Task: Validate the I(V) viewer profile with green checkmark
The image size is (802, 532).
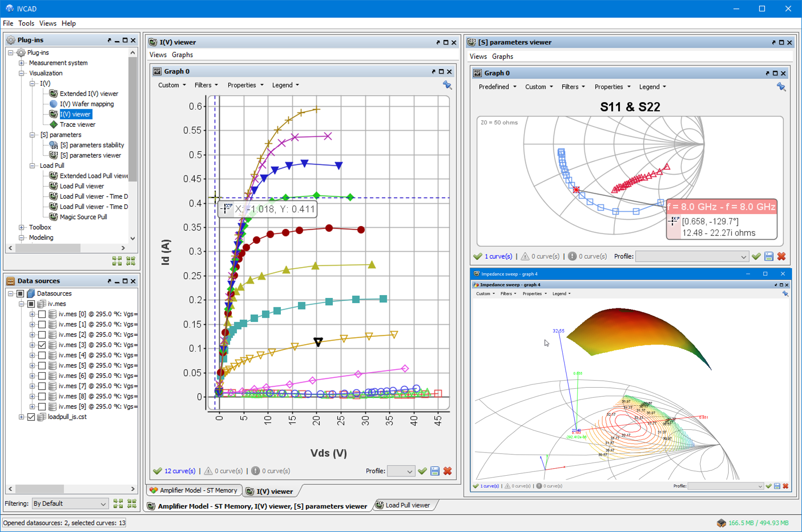Action: 422,471
